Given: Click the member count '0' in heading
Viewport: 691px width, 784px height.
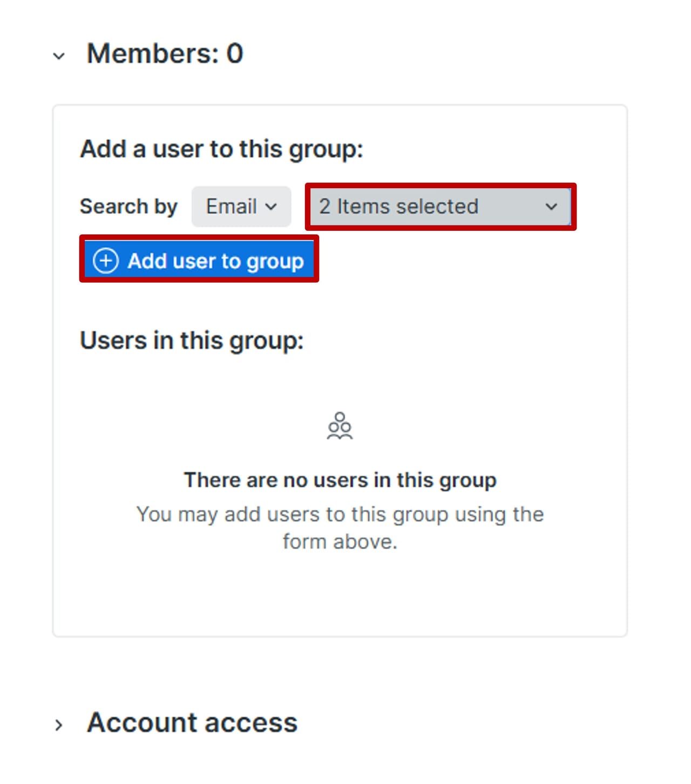Looking at the screenshot, I should point(235,53).
